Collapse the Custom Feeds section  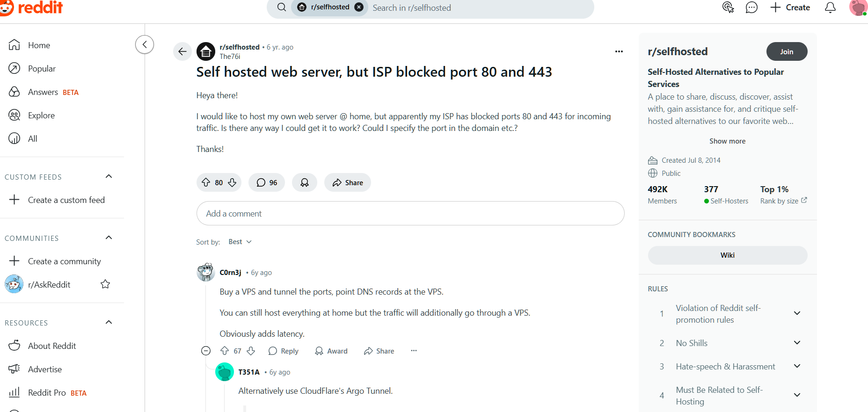click(109, 176)
